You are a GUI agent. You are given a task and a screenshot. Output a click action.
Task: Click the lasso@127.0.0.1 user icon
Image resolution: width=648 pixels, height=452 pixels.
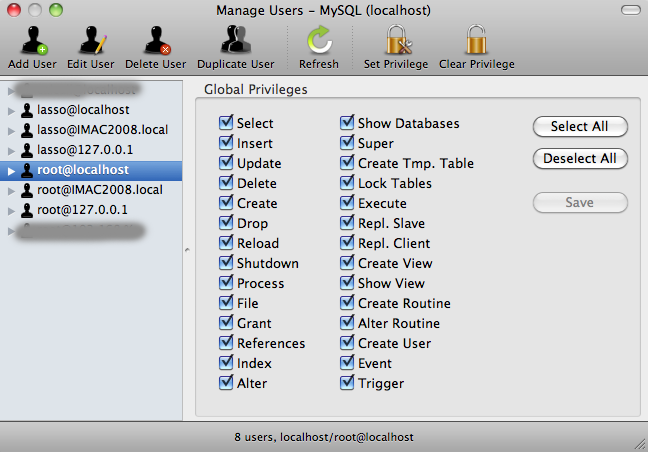27,150
